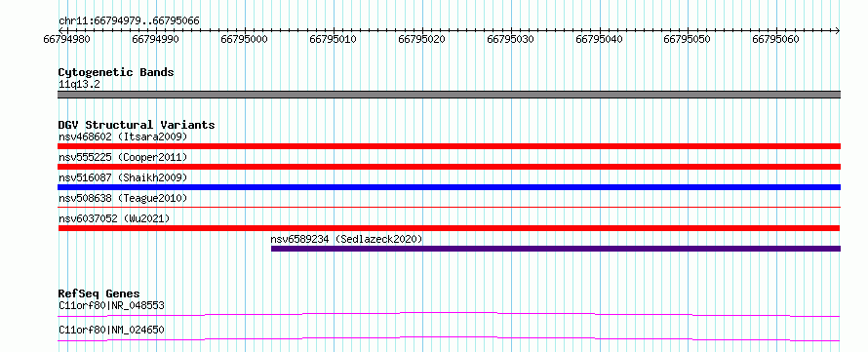Open variant label nsv555225 (Cooper2011)
Screen dimensions: 868x352
[x=123, y=157]
